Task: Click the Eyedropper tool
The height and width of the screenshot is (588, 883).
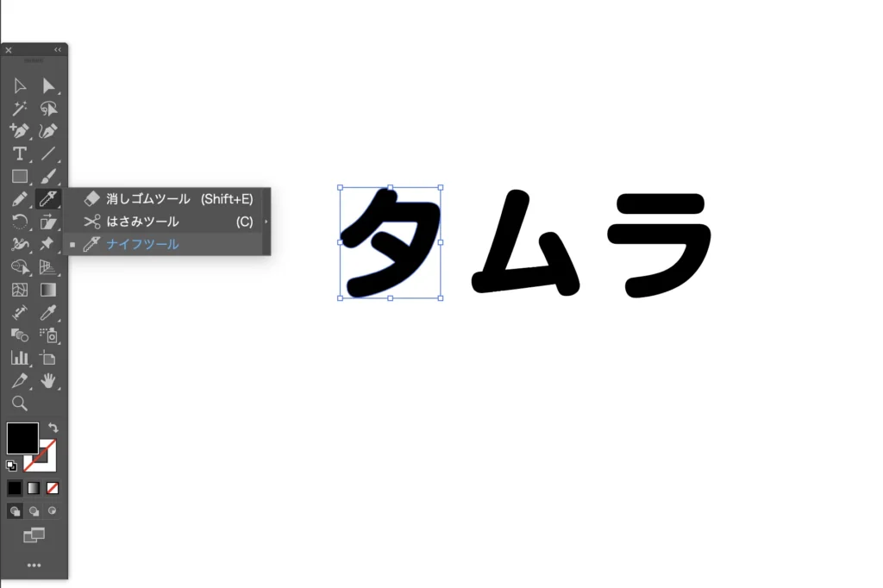Action: (48, 312)
